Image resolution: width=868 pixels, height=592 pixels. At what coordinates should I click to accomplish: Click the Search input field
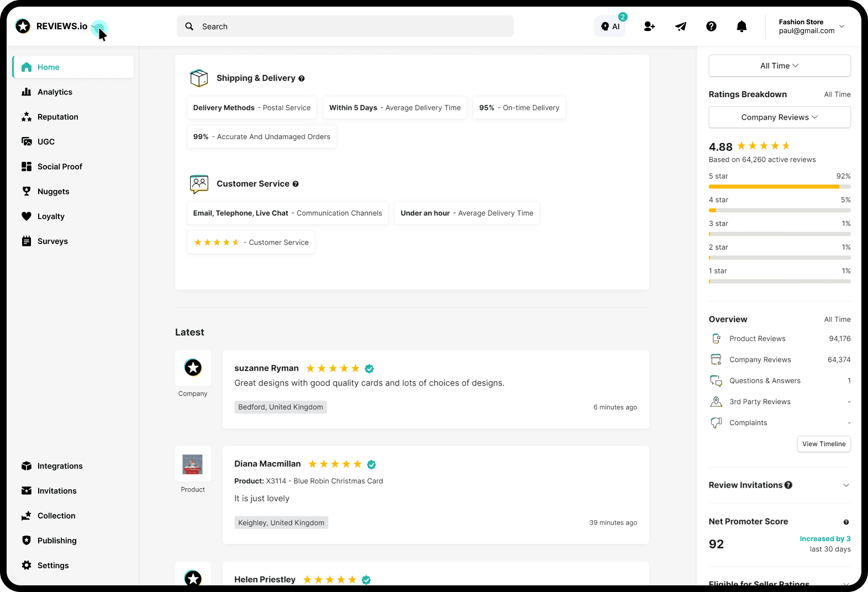point(345,27)
